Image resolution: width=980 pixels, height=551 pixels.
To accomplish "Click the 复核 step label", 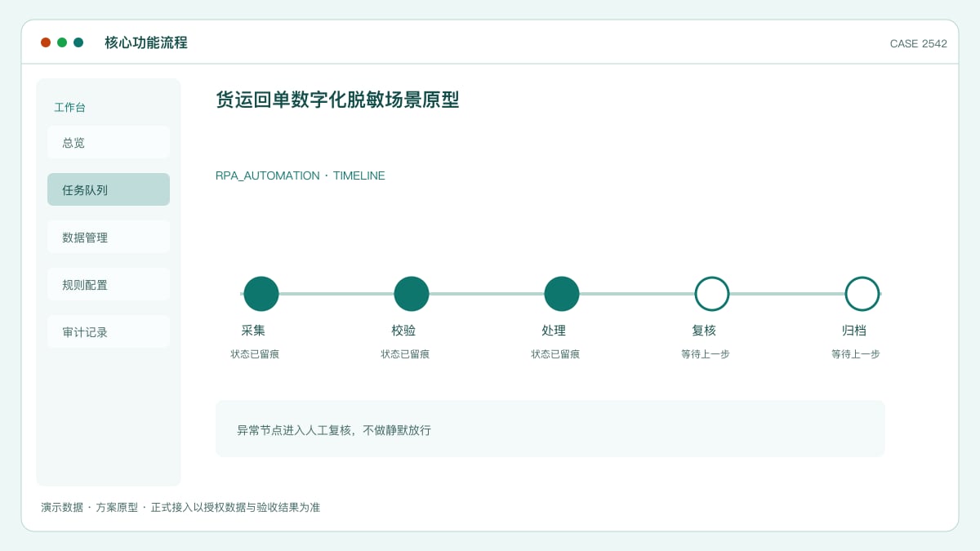I will pyautogui.click(x=704, y=331).
